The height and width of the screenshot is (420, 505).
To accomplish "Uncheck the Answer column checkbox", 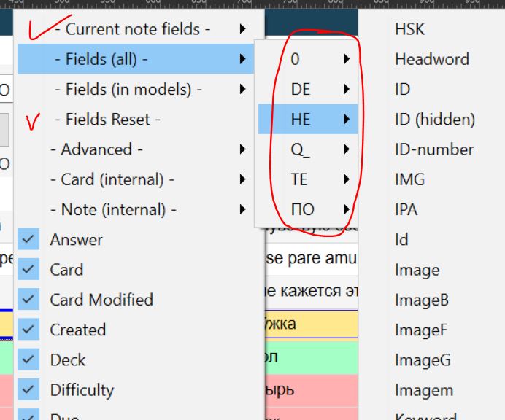I will [x=28, y=240].
